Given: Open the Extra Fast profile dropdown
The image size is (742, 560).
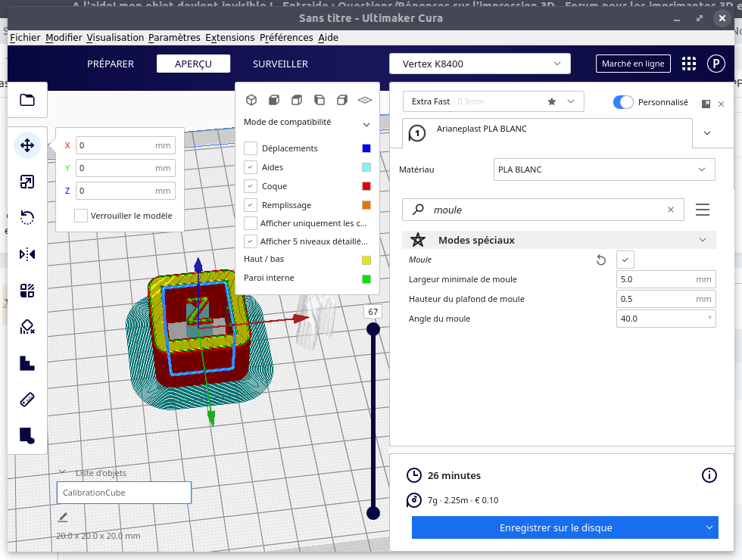Looking at the screenshot, I should [571, 101].
